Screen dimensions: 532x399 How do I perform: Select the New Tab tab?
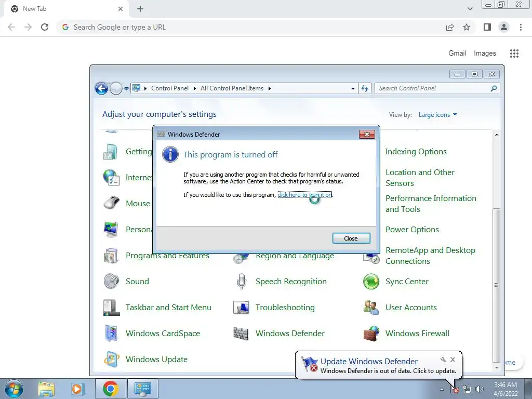pyautogui.click(x=67, y=9)
